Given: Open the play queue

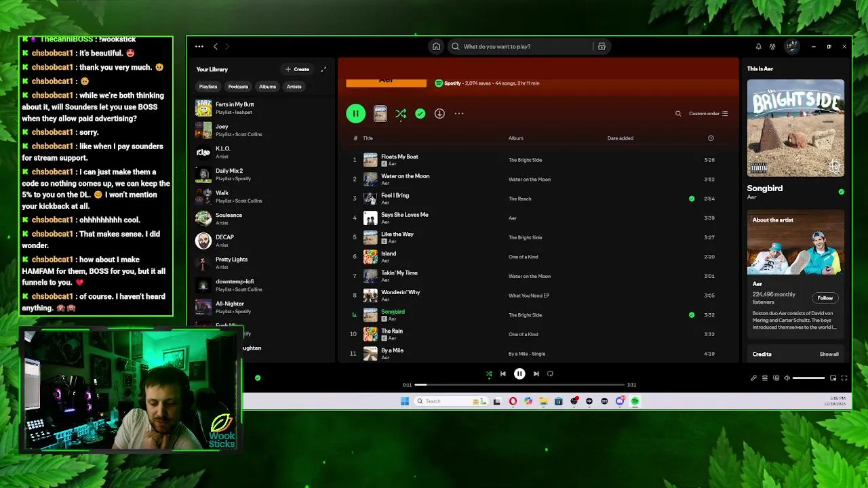Looking at the screenshot, I should click(x=765, y=378).
